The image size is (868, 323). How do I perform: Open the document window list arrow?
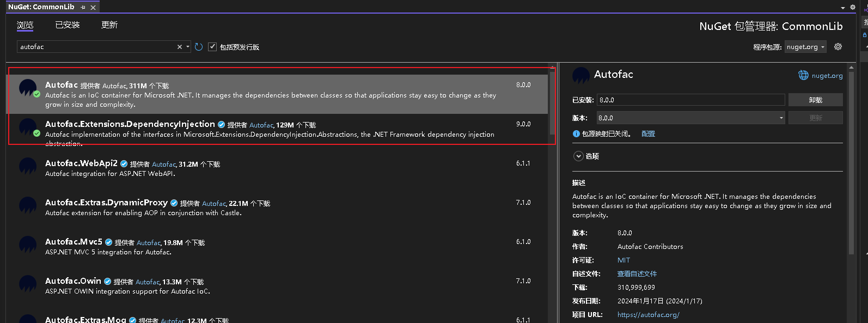point(843,8)
